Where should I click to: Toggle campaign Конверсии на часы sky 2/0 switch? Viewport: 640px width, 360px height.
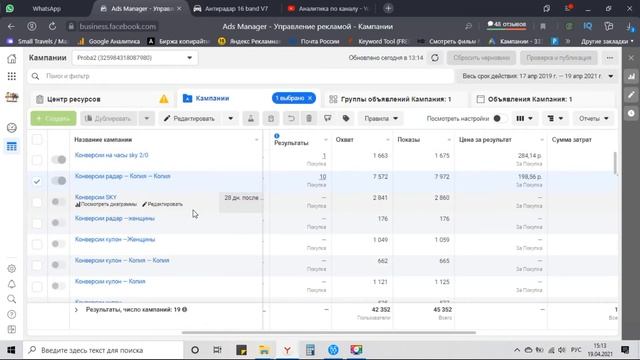(59, 160)
